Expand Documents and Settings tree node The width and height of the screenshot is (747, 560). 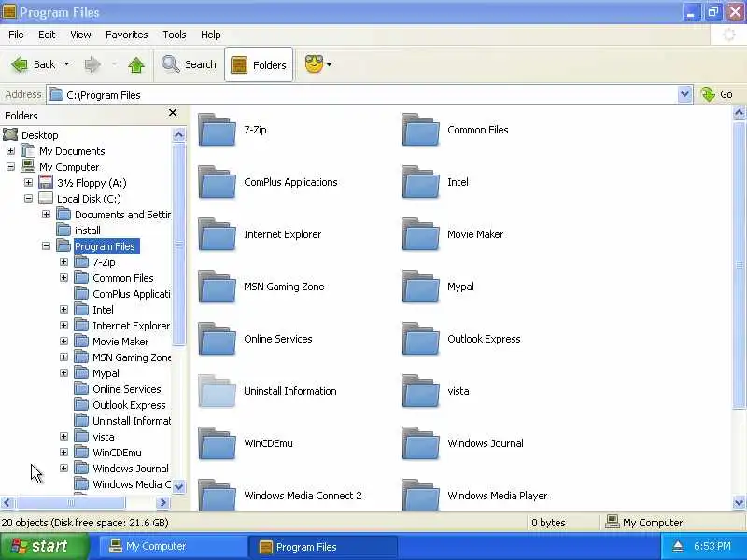pyautogui.click(x=46, y=215)
